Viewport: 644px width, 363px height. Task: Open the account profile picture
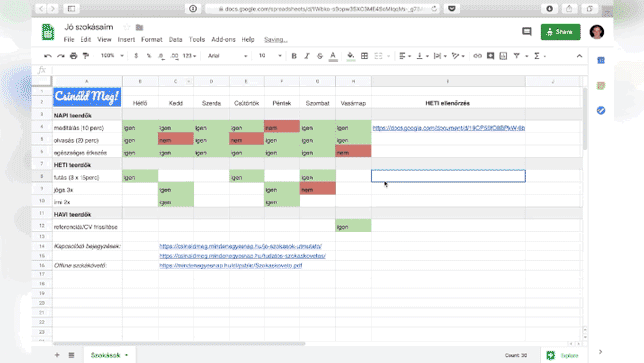597,32
